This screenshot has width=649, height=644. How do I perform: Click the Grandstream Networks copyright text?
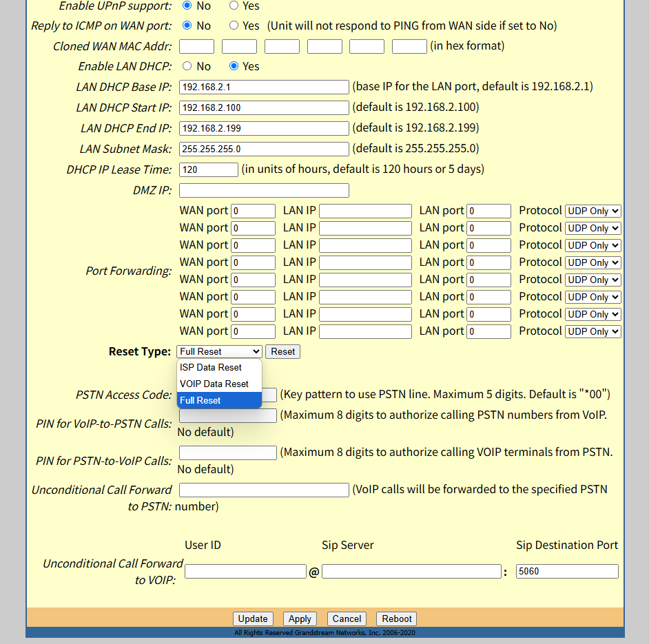tap(325, 632)
